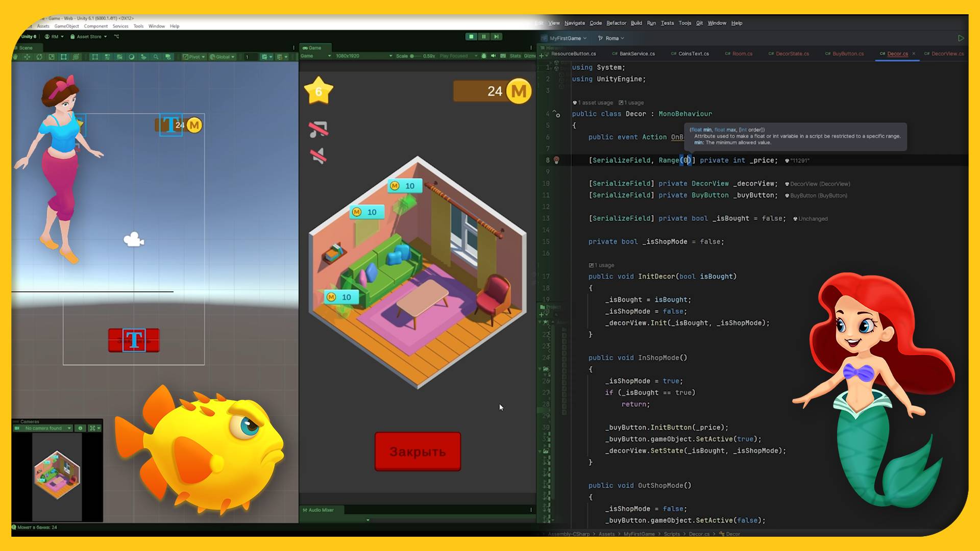Toggle music off icon in the game
The height and width of the screenshot is (551, 980).
pos(318,129)
